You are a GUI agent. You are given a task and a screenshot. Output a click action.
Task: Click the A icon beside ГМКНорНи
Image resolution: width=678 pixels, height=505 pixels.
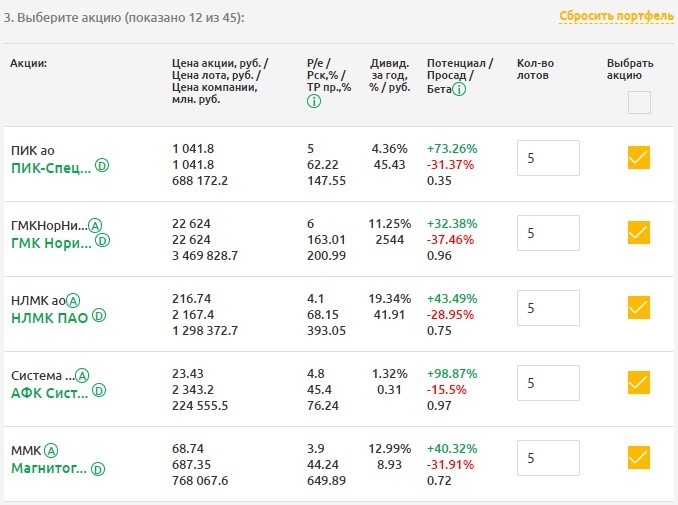pyautogui.click(x=95, y=225)
